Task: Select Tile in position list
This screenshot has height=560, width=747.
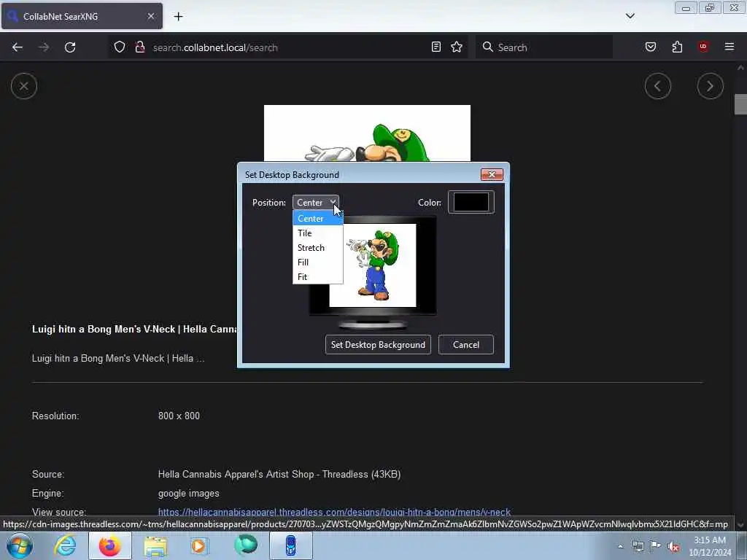Action: point(317,233)
